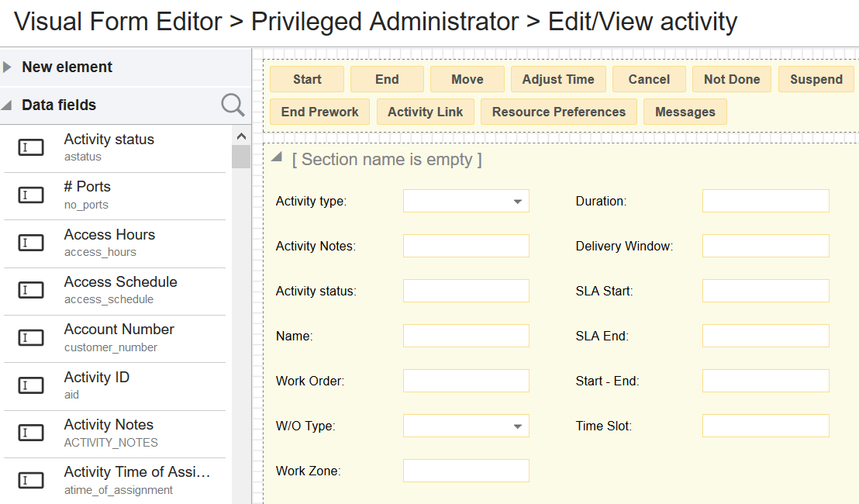
Task: Click the Account Number field icon
Action: tap(31, 337)
